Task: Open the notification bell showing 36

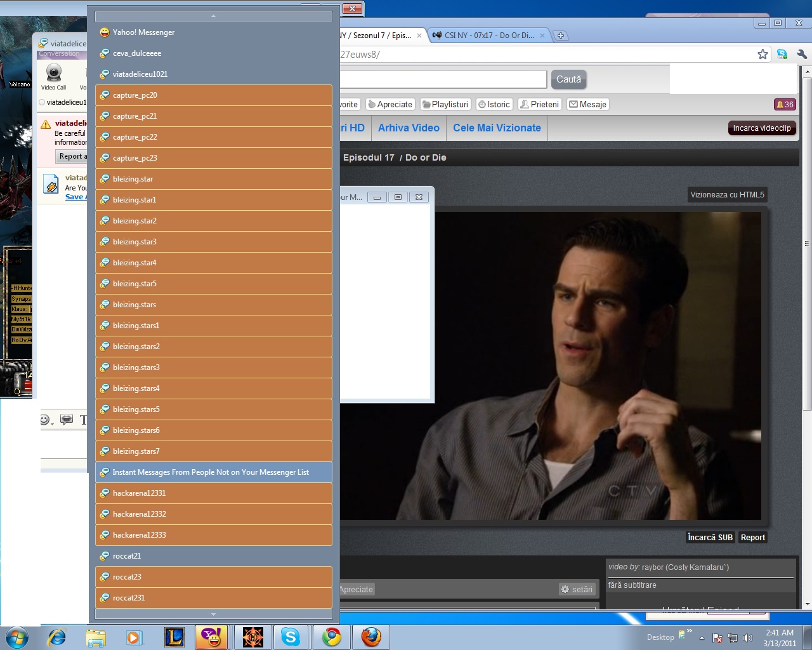Action: point(785,105)
